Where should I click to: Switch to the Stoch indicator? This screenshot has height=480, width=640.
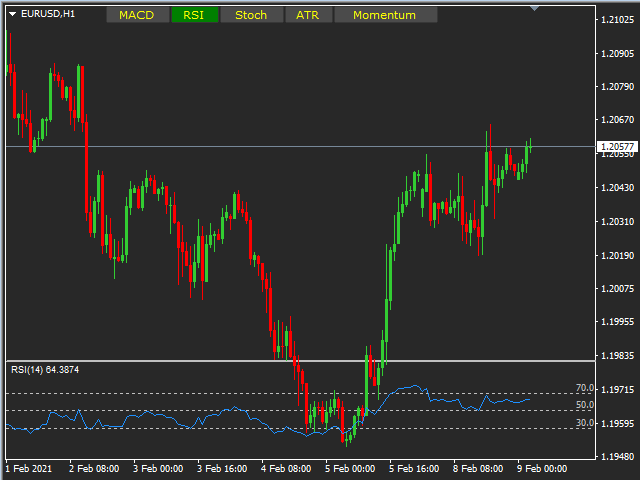point(251,15)
